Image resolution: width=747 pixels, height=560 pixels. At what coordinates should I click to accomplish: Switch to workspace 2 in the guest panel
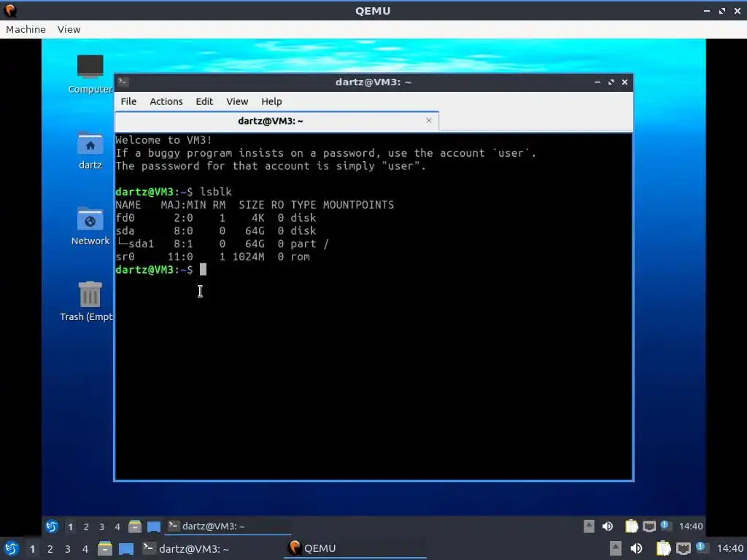[86, 526]
